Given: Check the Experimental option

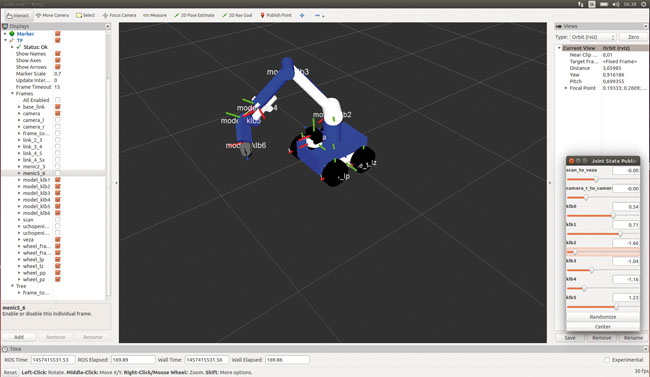Looking at the screenshot, I should 607,360.
